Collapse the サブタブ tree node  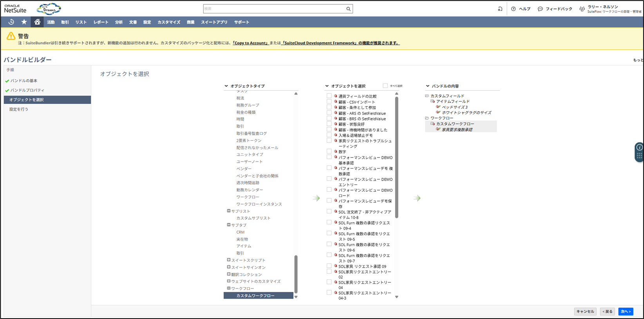[x=228, y=225]
